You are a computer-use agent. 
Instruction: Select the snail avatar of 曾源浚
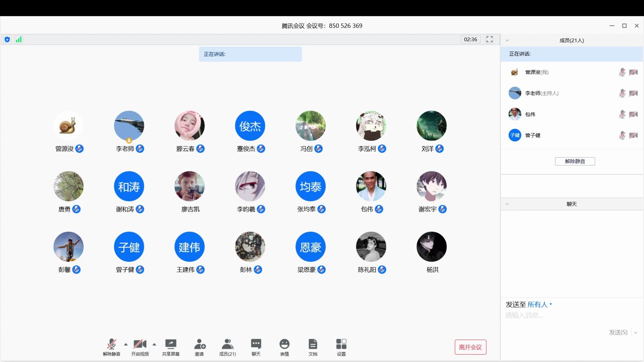(x=68, y=126)
